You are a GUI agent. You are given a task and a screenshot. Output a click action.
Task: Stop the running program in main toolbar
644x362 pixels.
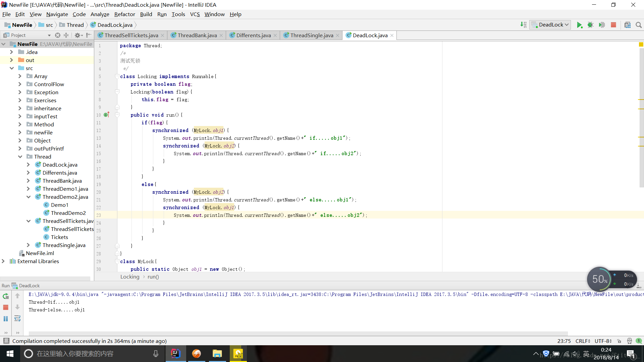click(613, 25)
